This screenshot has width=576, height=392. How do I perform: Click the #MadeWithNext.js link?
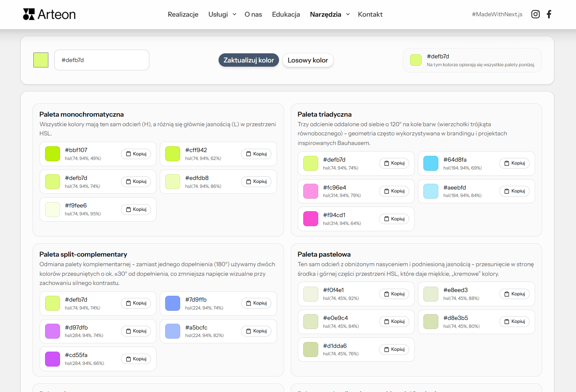pyautogui.click(x=497, y=14)
